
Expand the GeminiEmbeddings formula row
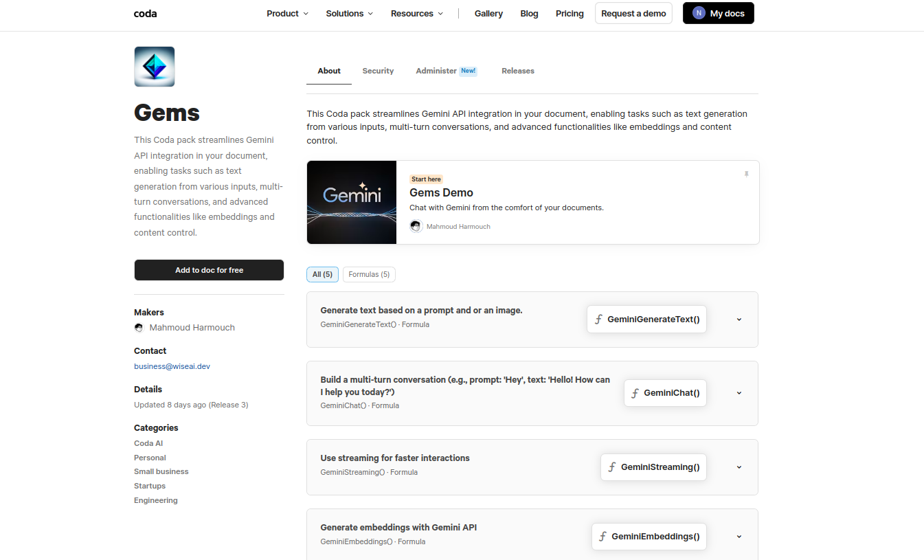pos(739,537)
